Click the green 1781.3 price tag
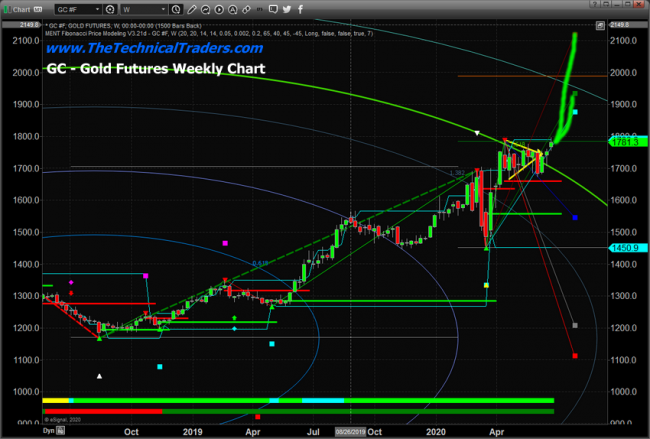 coord(628,142)
